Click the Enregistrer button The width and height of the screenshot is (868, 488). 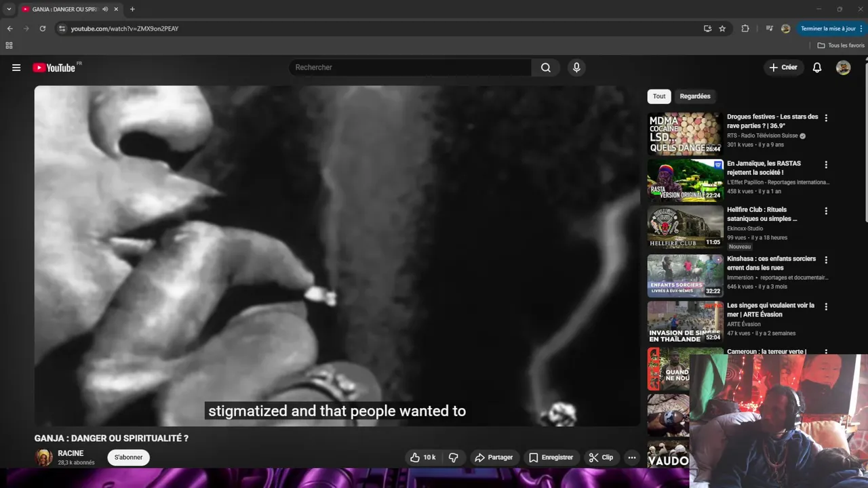click(551, 457)
